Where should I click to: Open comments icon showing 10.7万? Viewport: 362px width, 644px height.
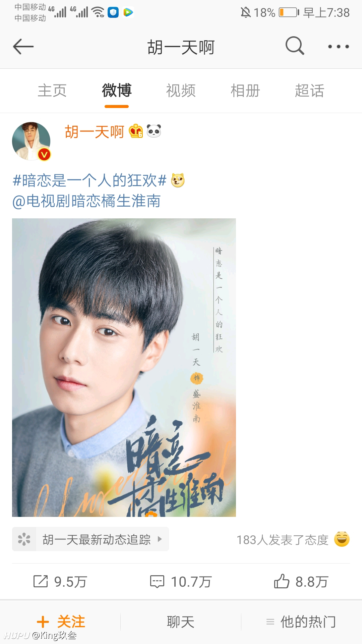click(x=157, y=582)
